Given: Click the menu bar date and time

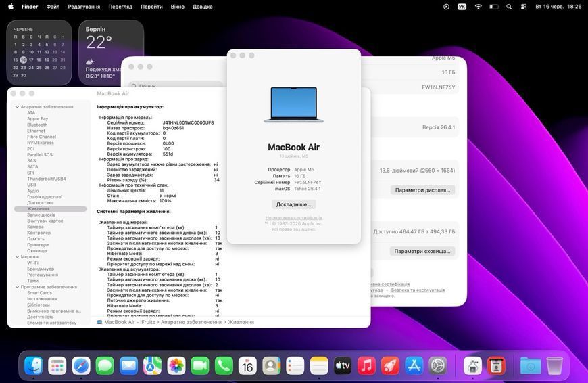Looking at the screenshot, I should 558,7.
